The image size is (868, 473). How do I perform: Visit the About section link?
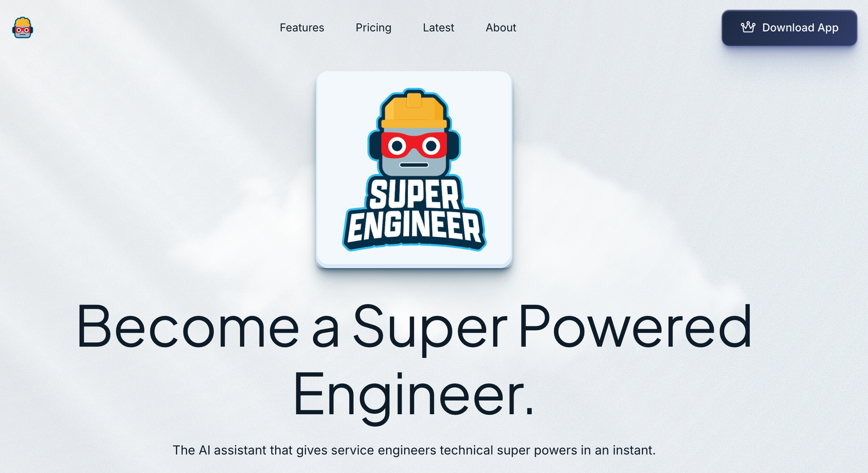point(501,28)
